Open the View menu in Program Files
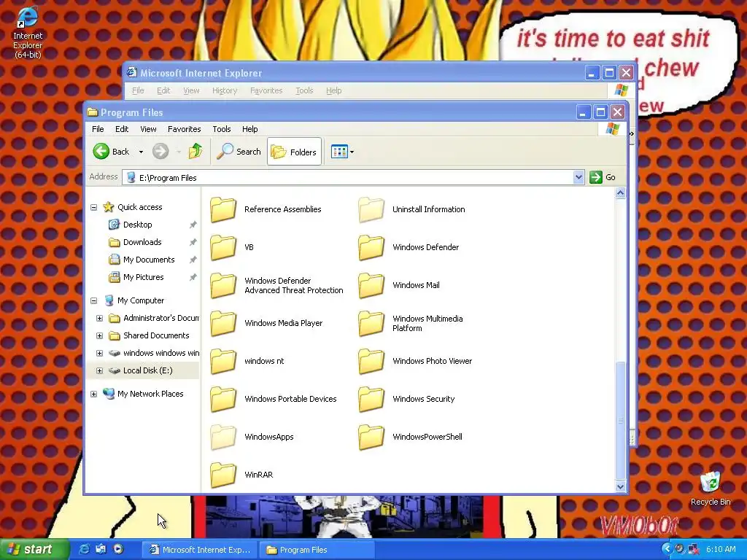 pos(148,129)
